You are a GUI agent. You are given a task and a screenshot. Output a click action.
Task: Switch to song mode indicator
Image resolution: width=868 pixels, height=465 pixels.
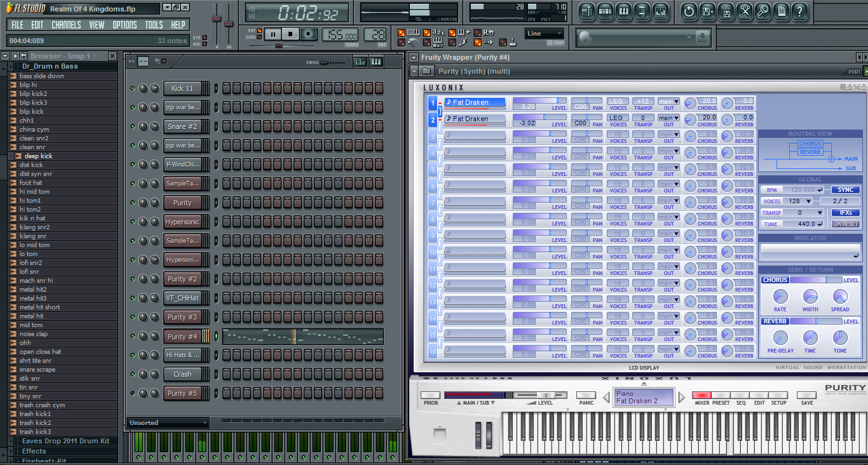pos(259,37)
